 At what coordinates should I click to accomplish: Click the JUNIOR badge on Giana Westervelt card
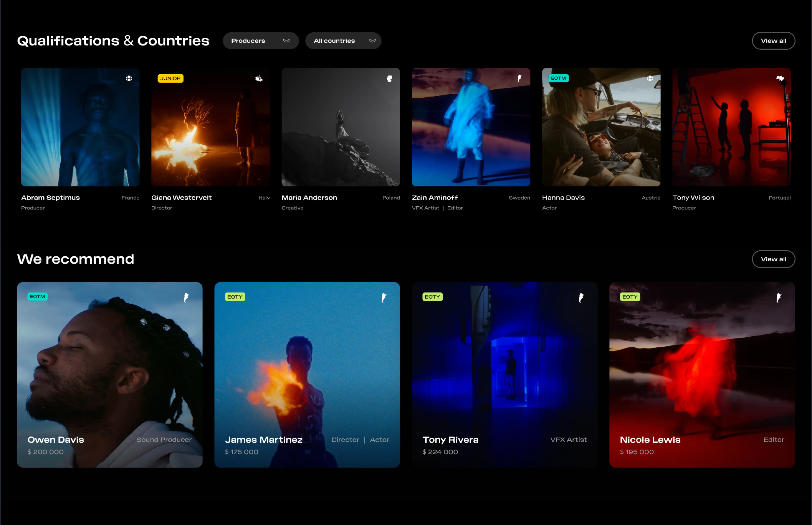click(x=170, y=78)
